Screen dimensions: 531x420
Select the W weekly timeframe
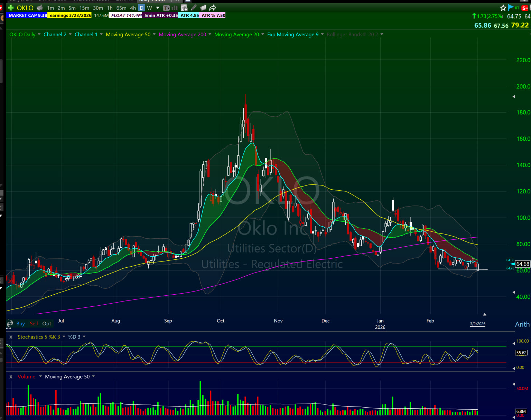point(149,8)
